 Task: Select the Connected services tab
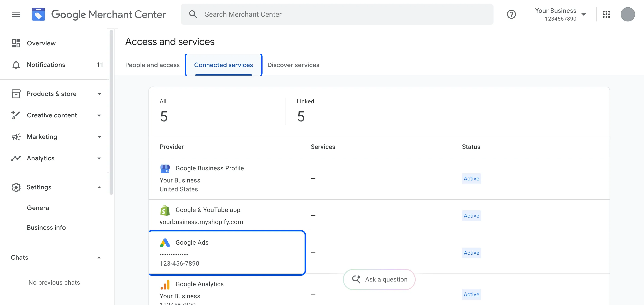[224, 65]
